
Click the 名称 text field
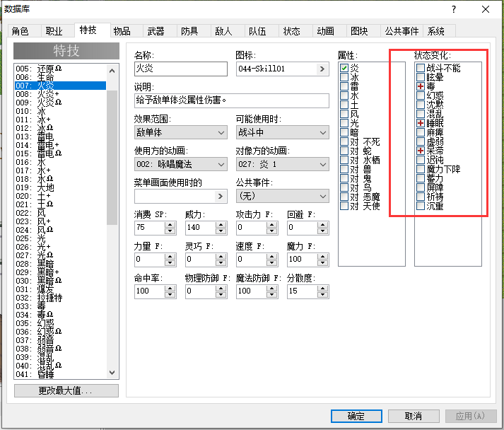click(181, 69)
